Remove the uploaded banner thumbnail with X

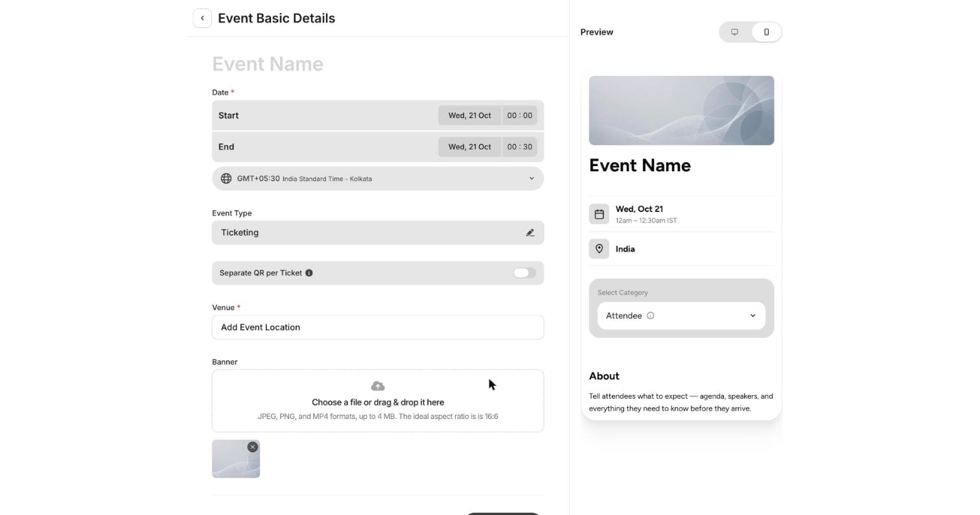tap(253, 447)
